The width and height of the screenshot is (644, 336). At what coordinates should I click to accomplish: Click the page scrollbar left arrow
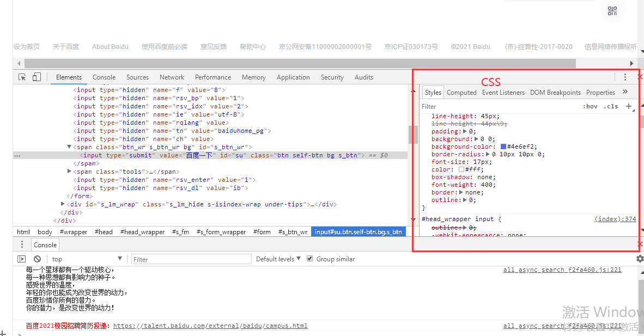tap(19, 63)
